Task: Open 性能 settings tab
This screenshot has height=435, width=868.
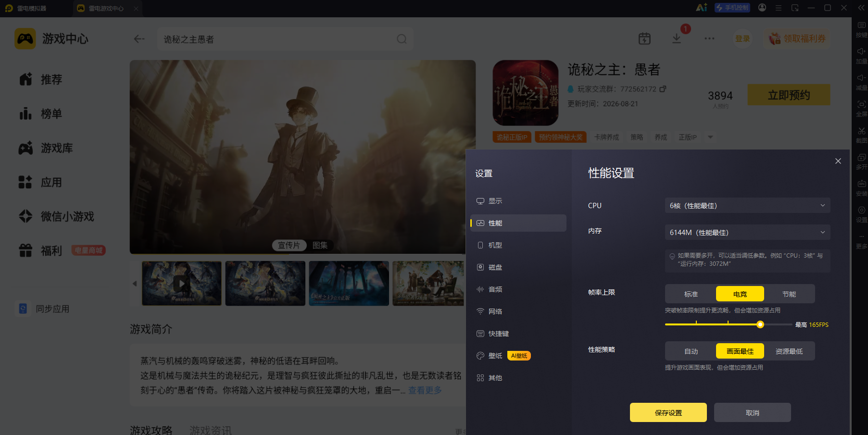Action: point(518,223)
